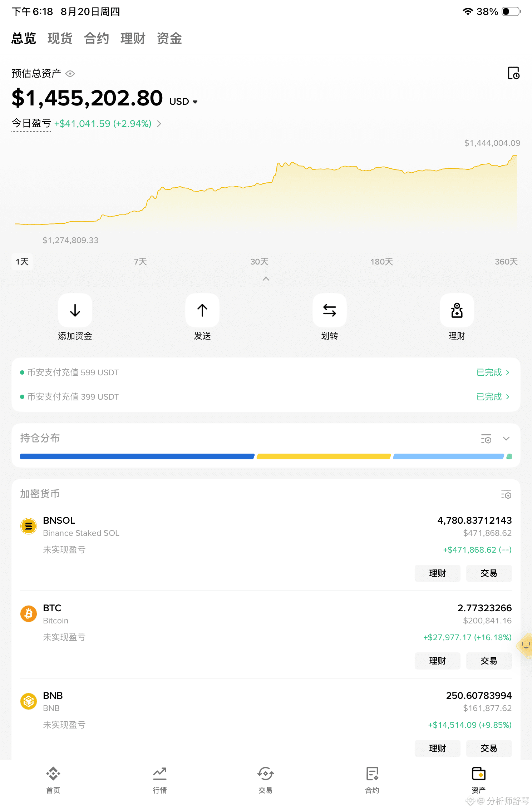Select the 360天 chart range
The width and height of the screenshot is (532, 810).
[506, 262]
